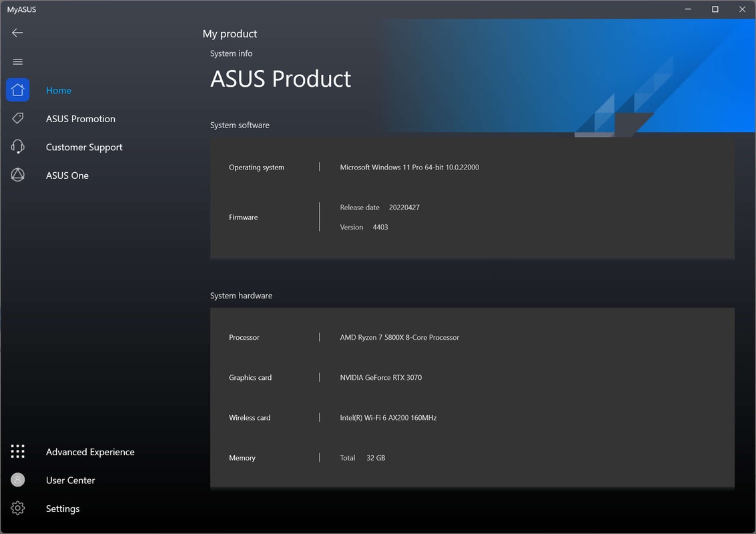Maximize the MyASUS window
This screenshot has height=534, width=756.
click(x=715, y=9)
